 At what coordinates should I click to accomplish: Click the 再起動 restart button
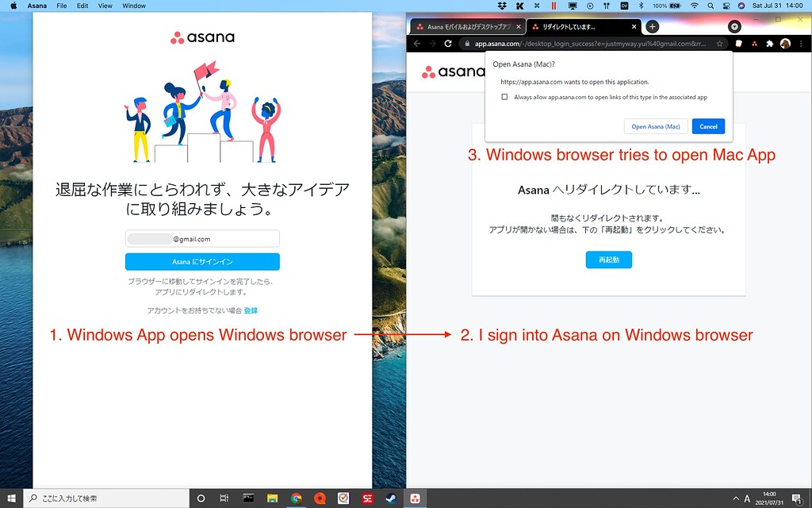click(609, 260)
